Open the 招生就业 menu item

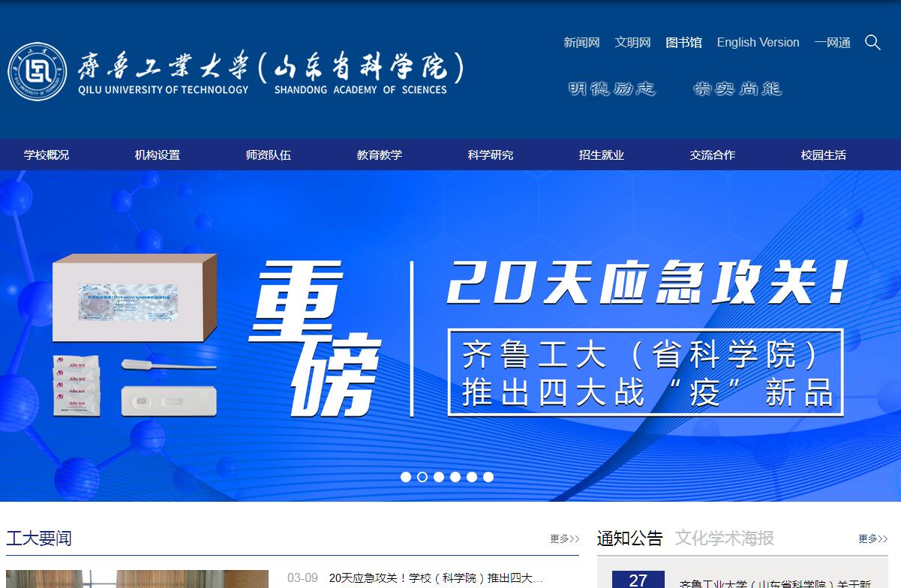602,155
